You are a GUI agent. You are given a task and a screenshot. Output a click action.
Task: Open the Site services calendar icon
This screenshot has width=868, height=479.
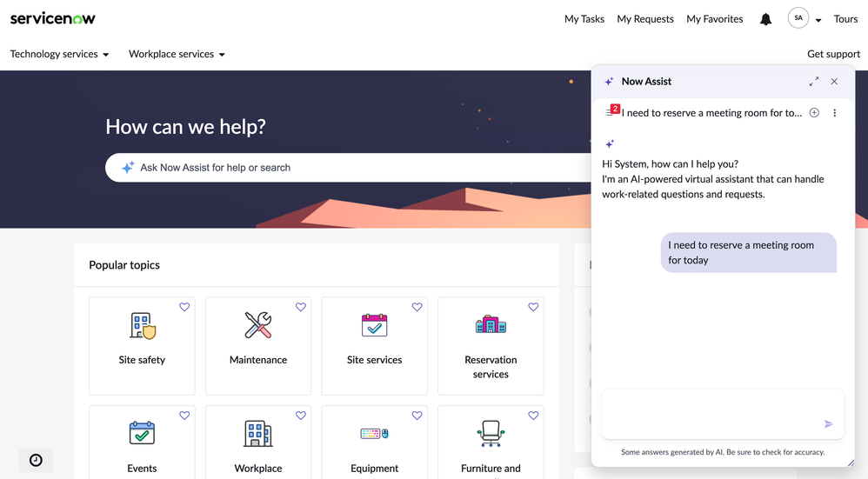(374, 325)
